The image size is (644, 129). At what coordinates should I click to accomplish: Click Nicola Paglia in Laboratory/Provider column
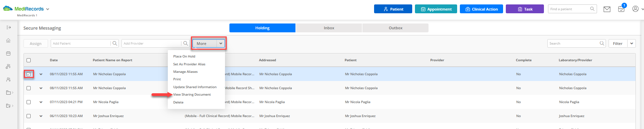(x=569, y=102)
